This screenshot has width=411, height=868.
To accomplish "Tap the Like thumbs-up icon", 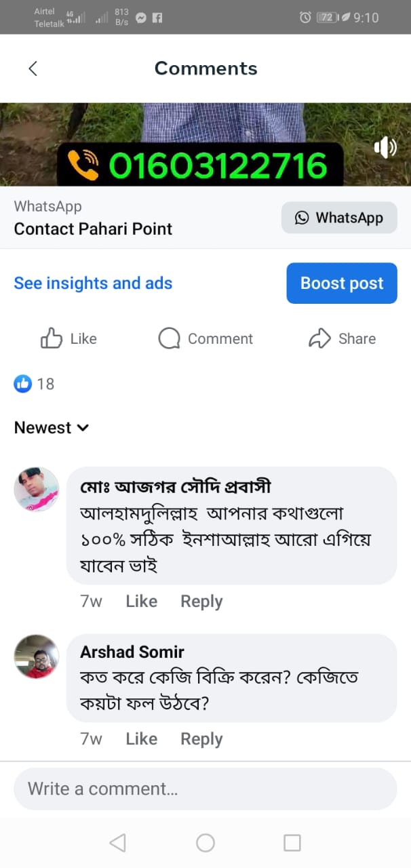I will click(x=53, y=338).
